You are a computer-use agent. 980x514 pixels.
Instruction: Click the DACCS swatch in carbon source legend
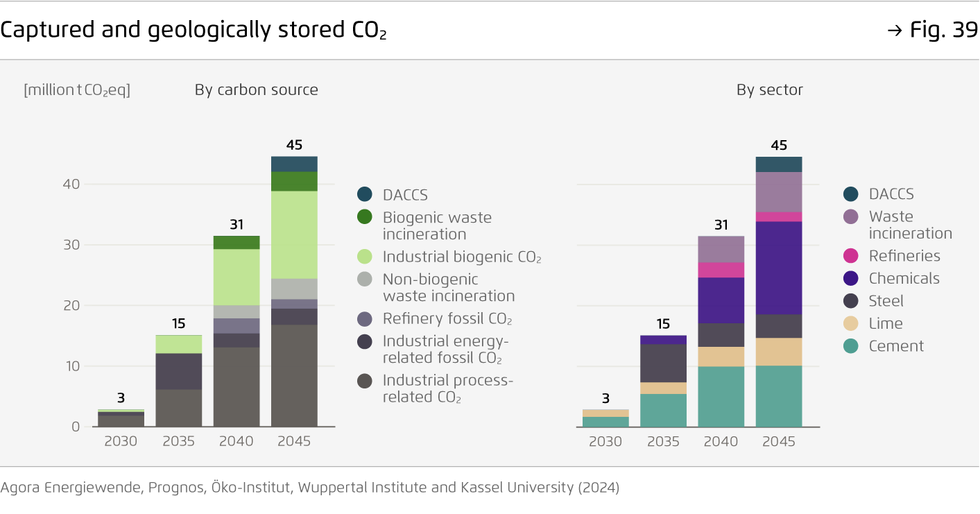pos(366,194)
